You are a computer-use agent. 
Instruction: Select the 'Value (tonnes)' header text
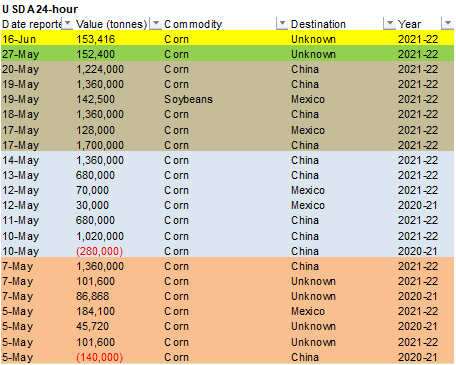[x=111, y=24]
